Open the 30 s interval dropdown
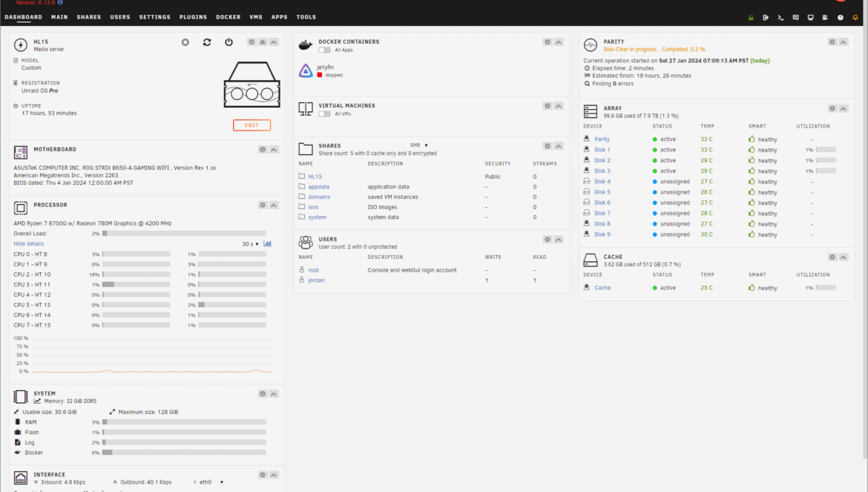 point(250,244)
